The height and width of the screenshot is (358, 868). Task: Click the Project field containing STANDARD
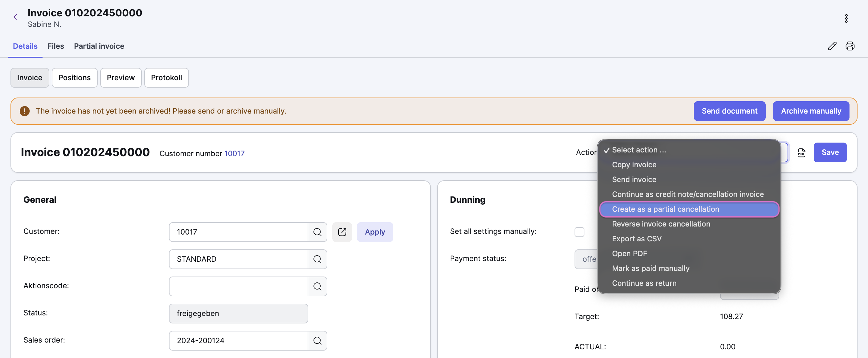coord(238,259)
